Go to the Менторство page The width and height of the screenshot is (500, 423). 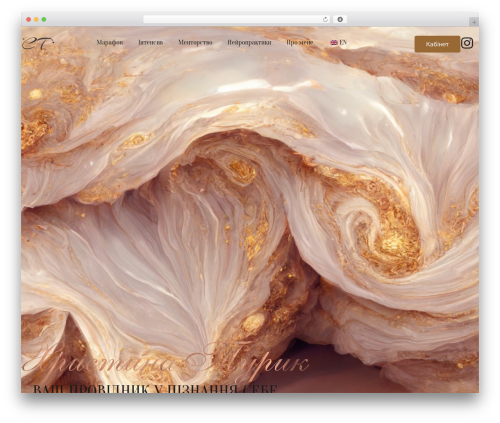(x=195, y=43)
